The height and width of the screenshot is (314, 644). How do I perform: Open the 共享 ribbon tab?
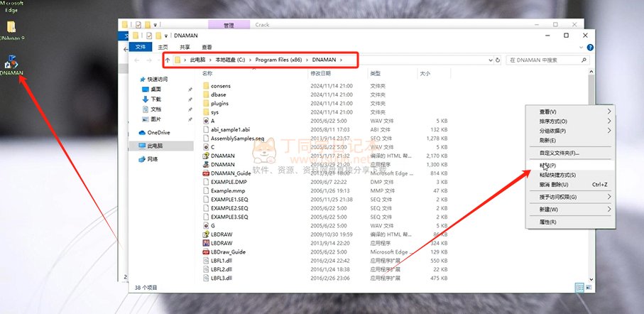click(185, 48)
